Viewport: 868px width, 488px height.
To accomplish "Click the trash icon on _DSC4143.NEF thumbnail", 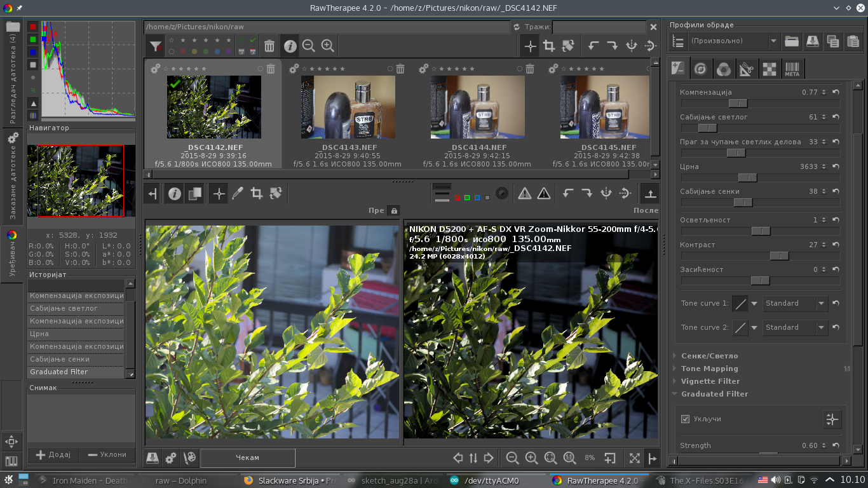I will point(400,69).
